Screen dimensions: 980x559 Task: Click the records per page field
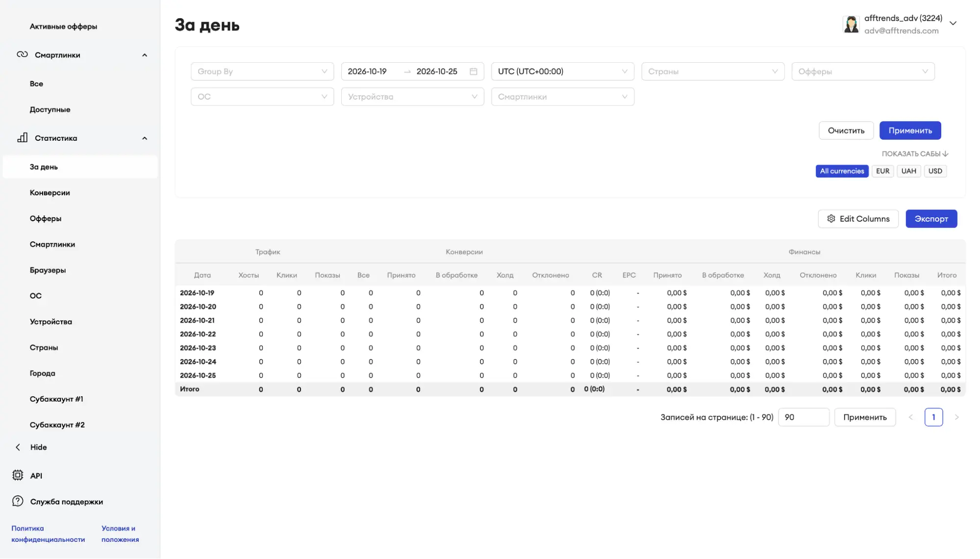(x=804, y=417)
